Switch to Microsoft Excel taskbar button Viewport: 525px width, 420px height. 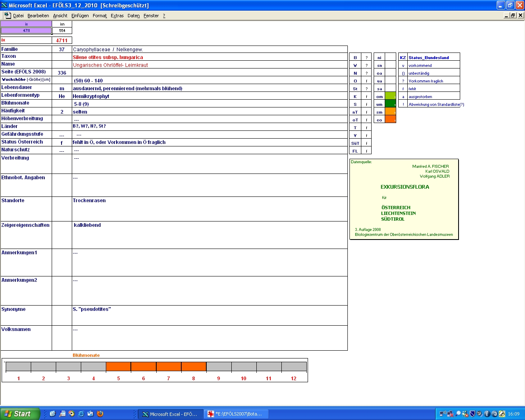pos(170,414)
